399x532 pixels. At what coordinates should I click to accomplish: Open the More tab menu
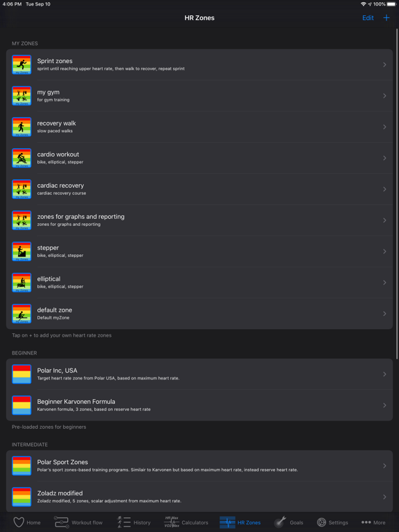[x=373, y=522]
